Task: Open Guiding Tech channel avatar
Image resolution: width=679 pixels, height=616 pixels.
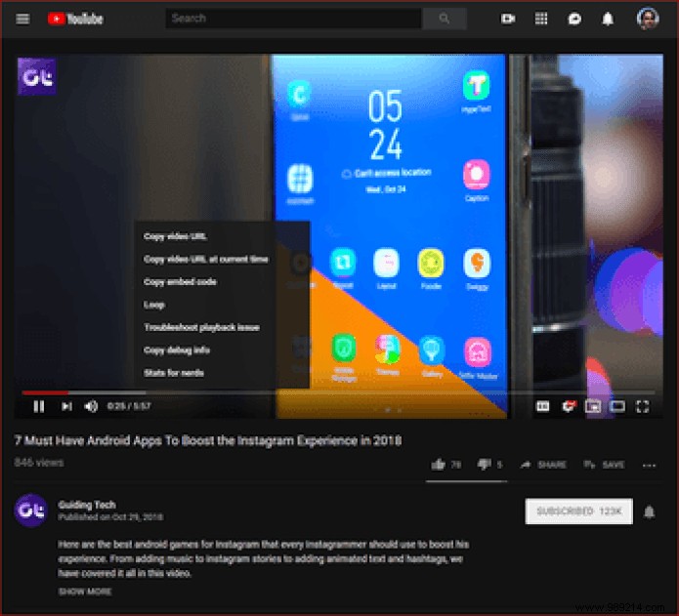Action: click(30, 511)
